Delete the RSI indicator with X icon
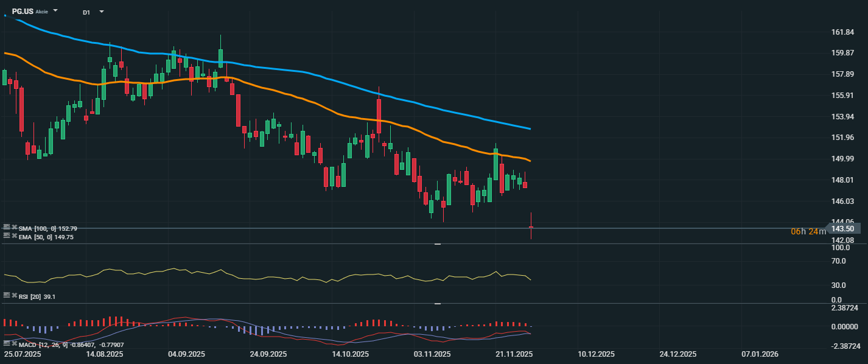Image resolution: width=868 pixels, height=364 pixels. (x=14, y=296)
